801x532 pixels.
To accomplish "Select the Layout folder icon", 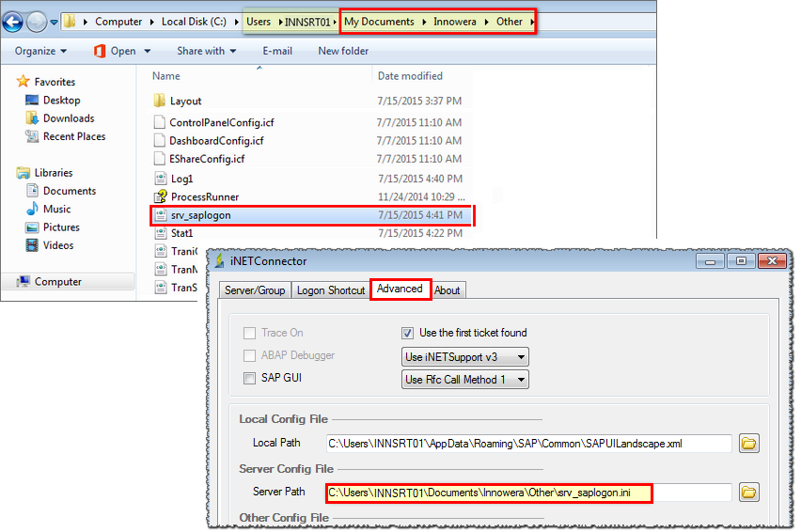I will click(160, 100).
